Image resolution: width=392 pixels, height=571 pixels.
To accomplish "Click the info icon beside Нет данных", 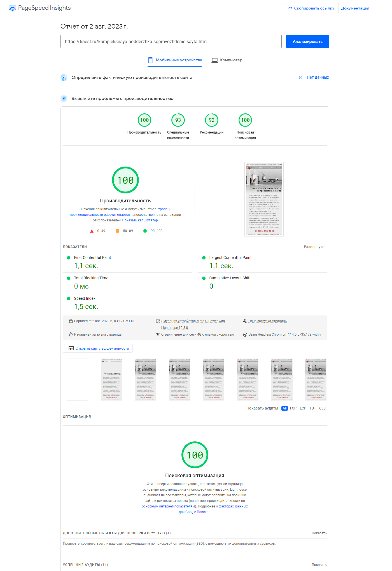I will (x=301, y=78).
